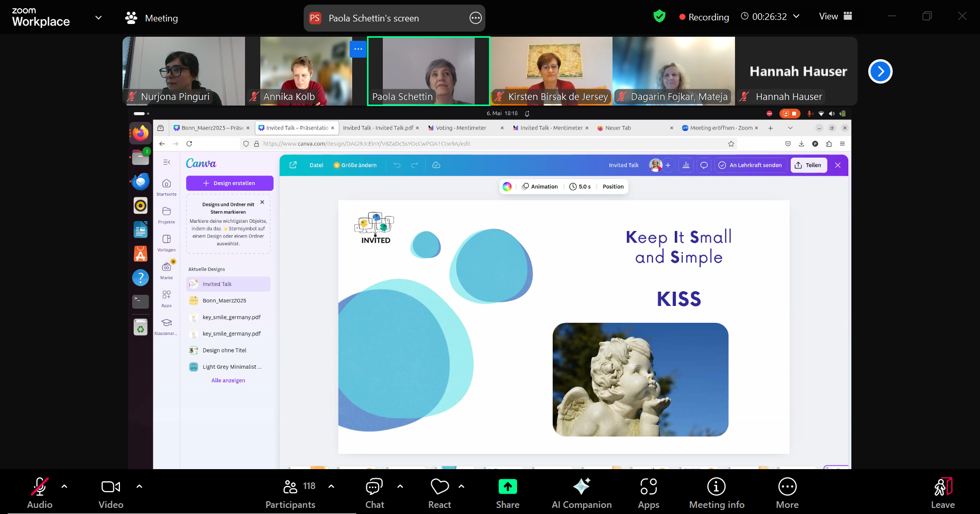
Task: Expand the participants options caret
Action: (331, 486)
